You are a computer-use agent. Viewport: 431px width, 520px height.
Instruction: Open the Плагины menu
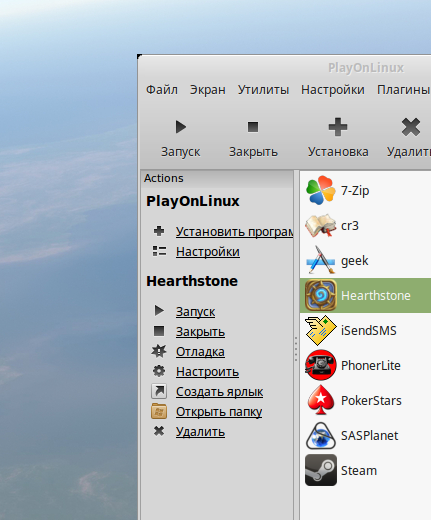pos(403,90)
